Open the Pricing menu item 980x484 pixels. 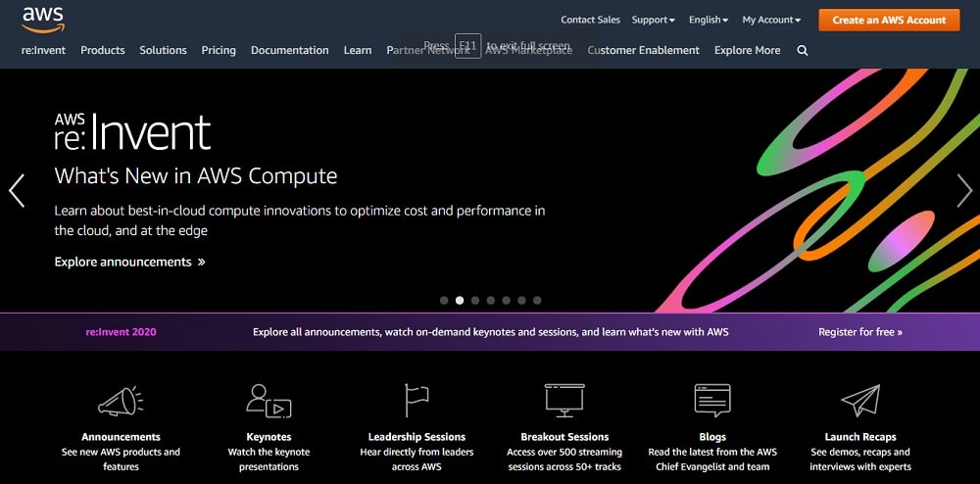point(219,51)
